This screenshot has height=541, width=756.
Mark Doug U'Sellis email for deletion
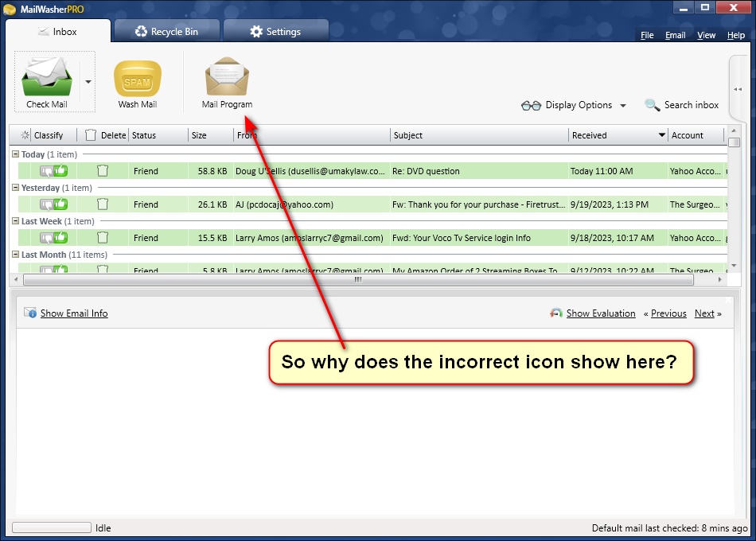pyautogui.click(x=103, y=171)
